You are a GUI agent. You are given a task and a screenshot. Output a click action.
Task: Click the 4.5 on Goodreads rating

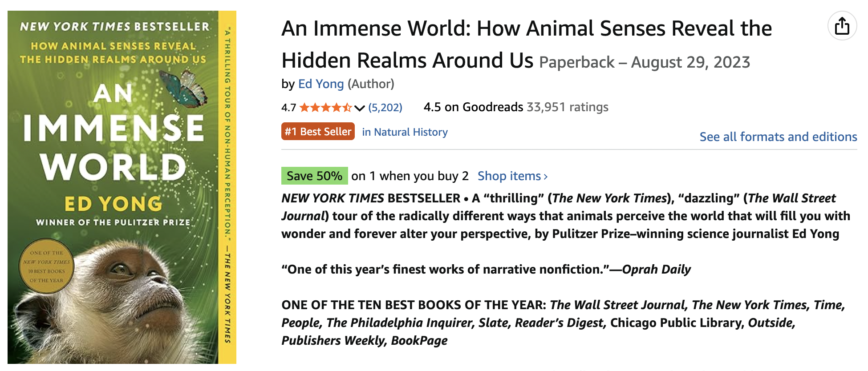pyautogui.click(x=473, y=107)
